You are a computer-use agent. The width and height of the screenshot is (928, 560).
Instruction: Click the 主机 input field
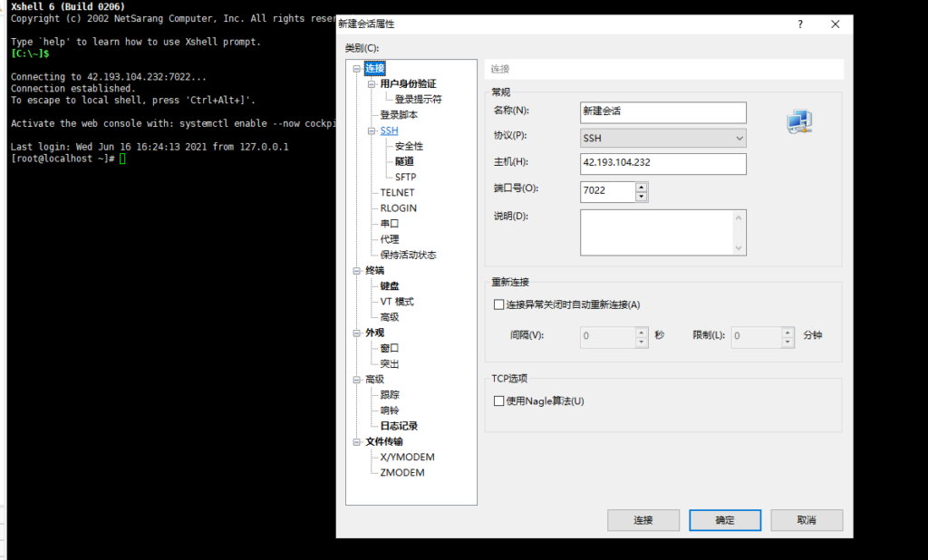click(x=662, y=163)
